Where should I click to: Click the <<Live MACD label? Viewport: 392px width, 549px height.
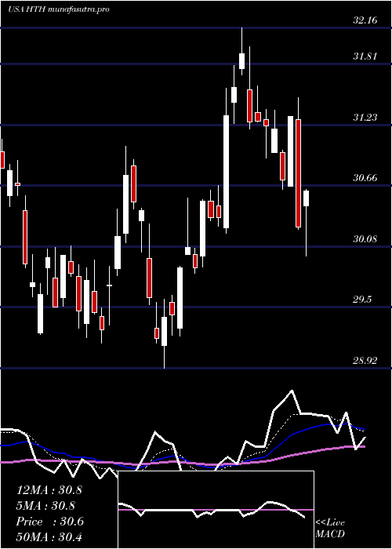[330, 528]
